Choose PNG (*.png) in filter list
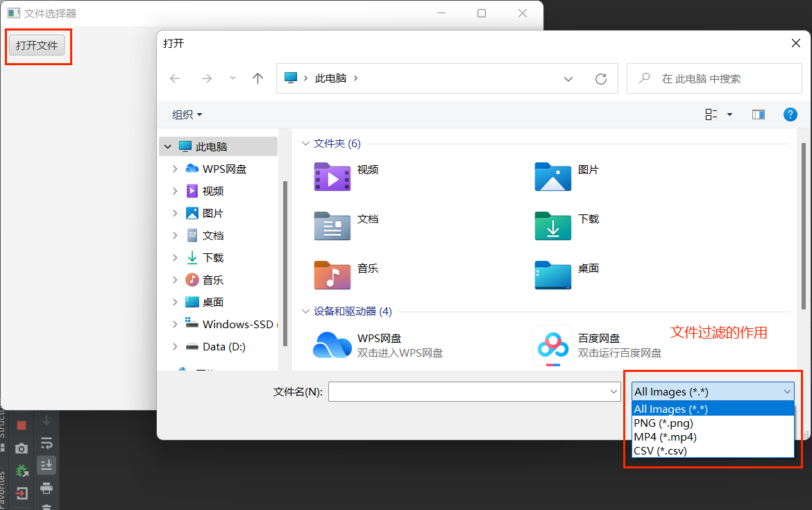812x510 pixels. [713, 423]
